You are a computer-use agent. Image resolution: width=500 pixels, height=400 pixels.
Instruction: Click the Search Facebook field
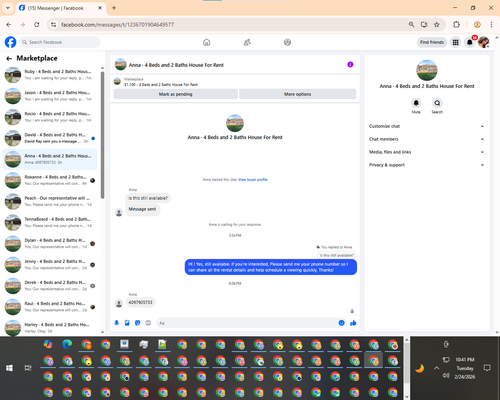[x=60, y=42]
